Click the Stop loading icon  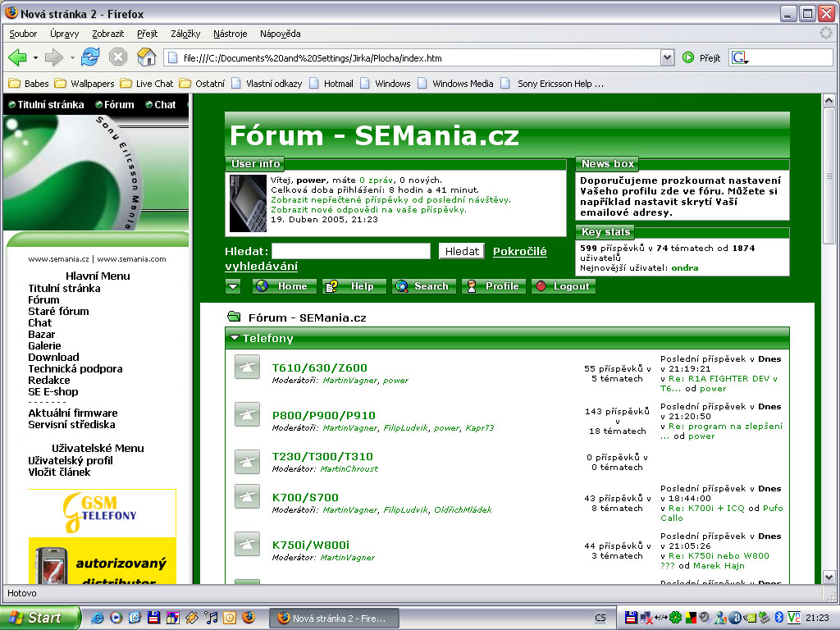(118, 57)
